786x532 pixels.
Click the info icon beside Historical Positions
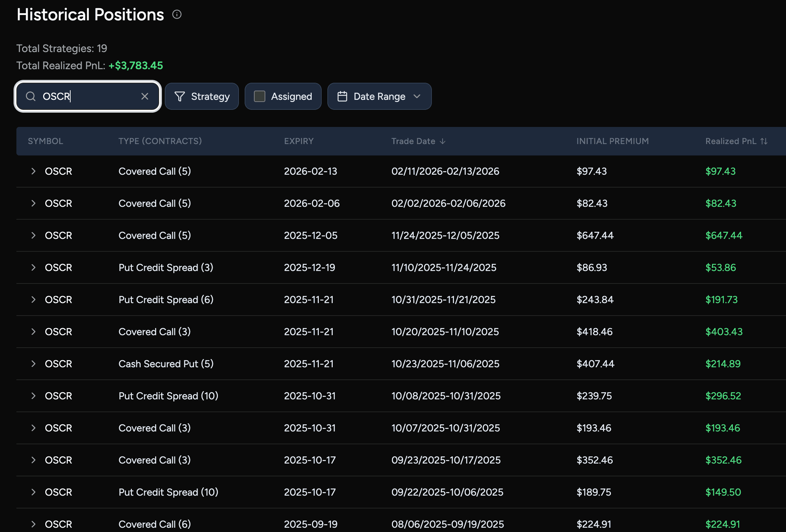click(x=177, y=14)
